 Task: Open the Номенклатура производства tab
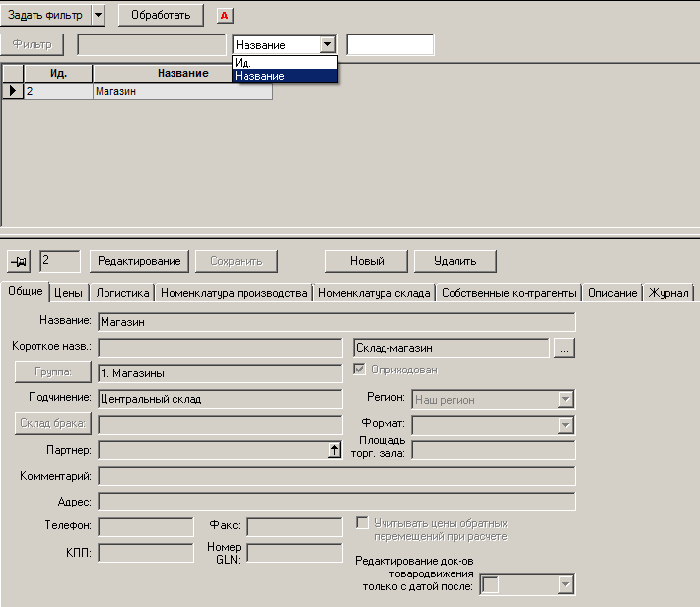click(234, 293)
